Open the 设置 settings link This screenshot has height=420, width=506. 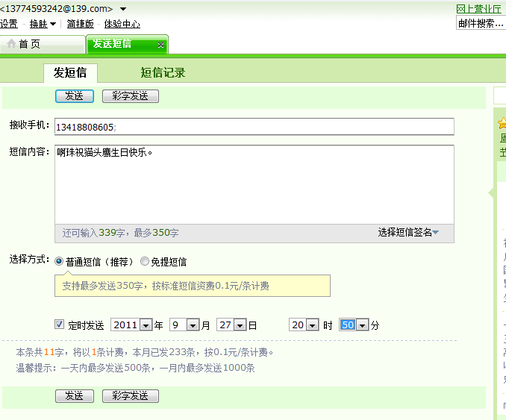tap(9, 24)
